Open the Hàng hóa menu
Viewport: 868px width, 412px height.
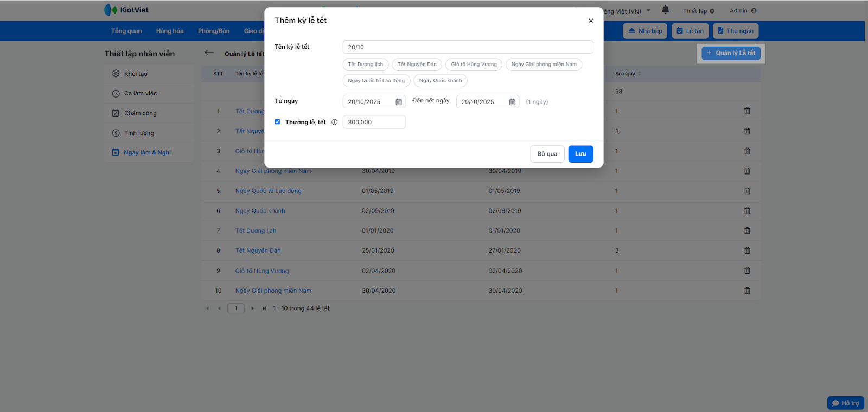click(170, 31)
